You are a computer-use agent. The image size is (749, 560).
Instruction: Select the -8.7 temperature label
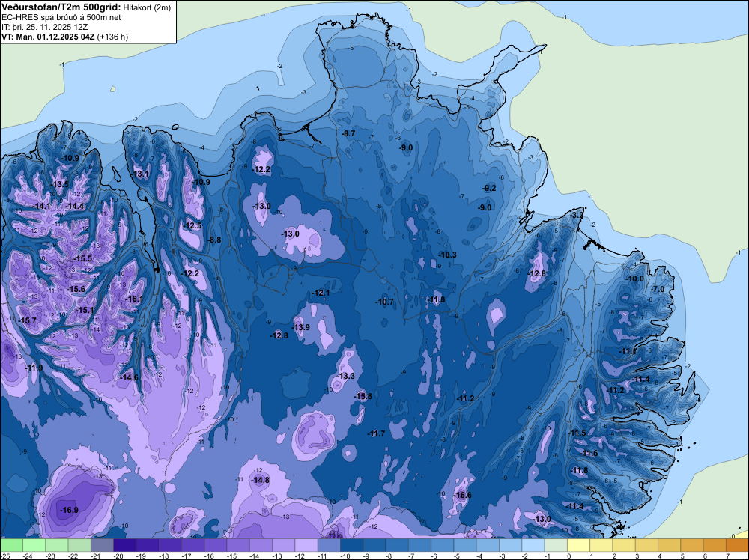pyautogui.click(x=348, y=134)
